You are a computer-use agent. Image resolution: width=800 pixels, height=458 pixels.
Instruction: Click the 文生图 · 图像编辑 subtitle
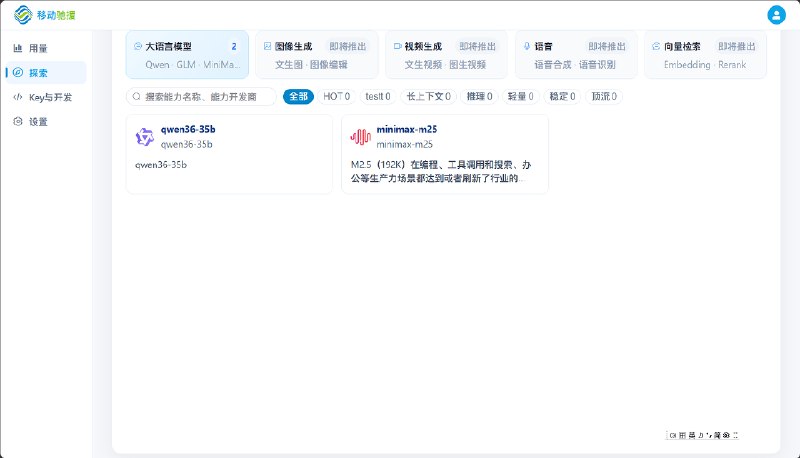311,65
